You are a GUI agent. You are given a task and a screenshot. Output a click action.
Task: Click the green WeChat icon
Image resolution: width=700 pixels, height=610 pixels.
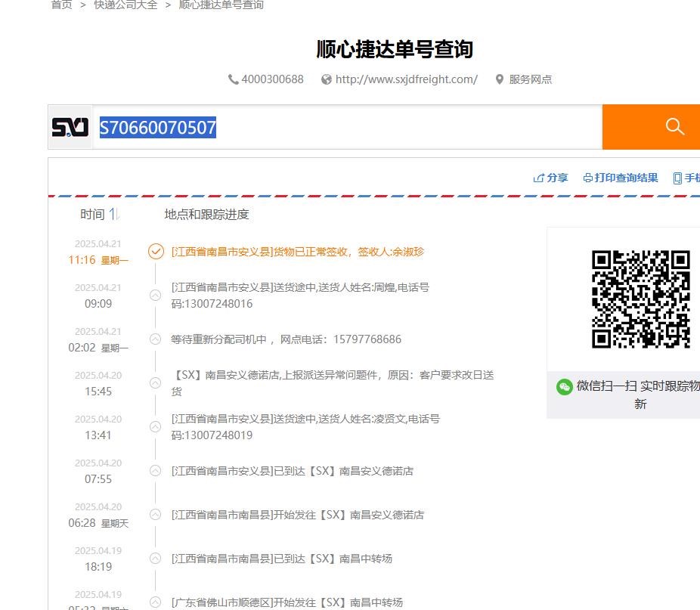pyautogui.click(x=564, y=386)
